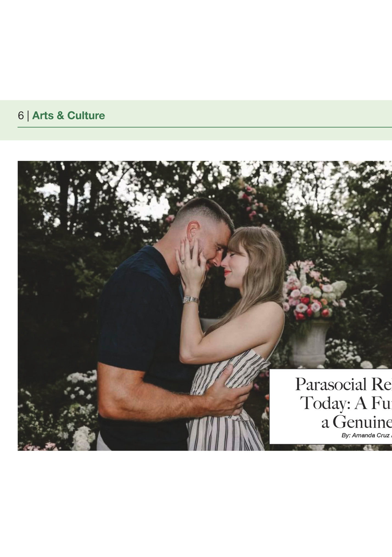The width and height of the screenshot is (392, 557).
Task: Click the headline line starting "Parasocial"
Action: [x=343, y=384]
